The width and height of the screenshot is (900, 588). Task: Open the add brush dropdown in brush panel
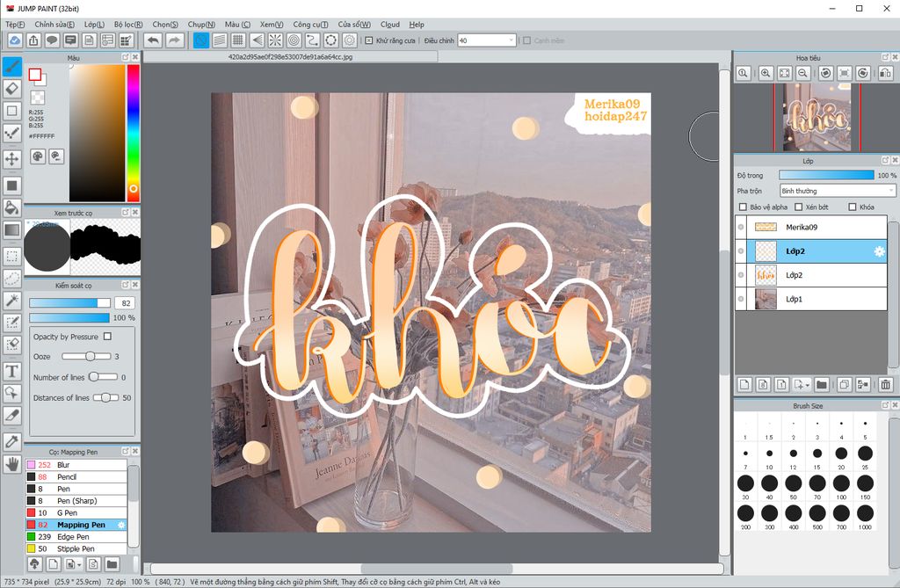[x=79, y=564]
